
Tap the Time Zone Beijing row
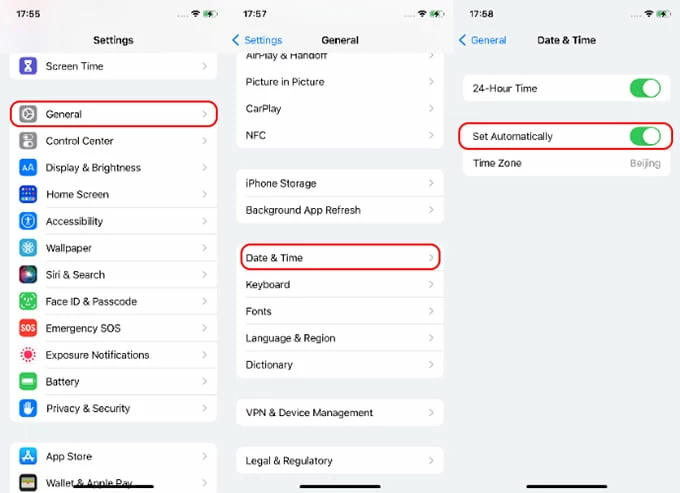pyautogui.click(x=566, y=163)
